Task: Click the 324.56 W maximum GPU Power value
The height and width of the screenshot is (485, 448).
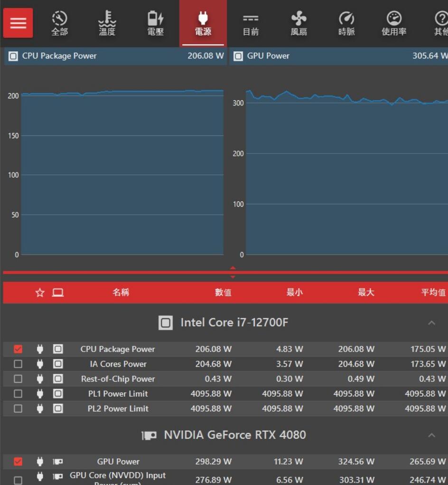Action: (356, 462)
